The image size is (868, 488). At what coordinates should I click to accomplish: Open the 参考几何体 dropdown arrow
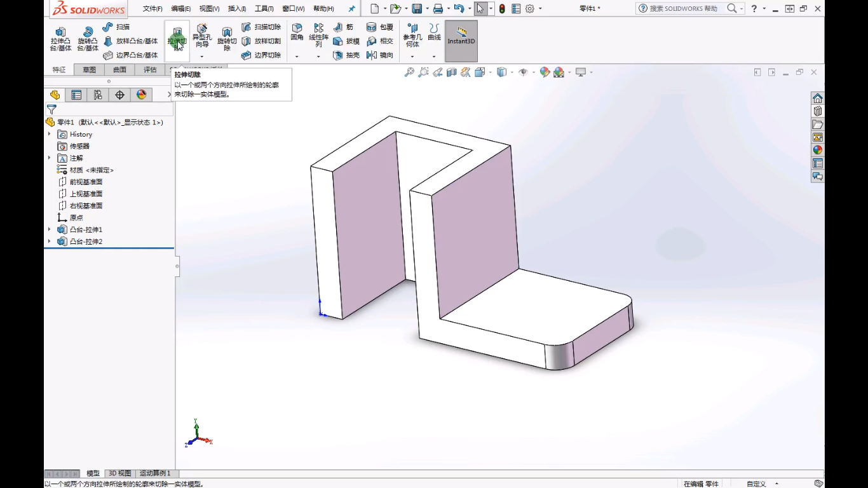click(412, 57)
